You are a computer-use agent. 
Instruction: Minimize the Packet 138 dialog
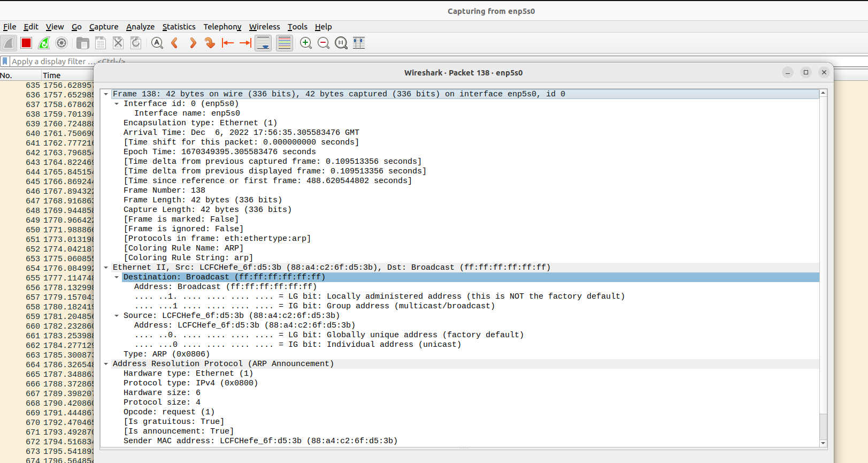click(x=787, y=73)
